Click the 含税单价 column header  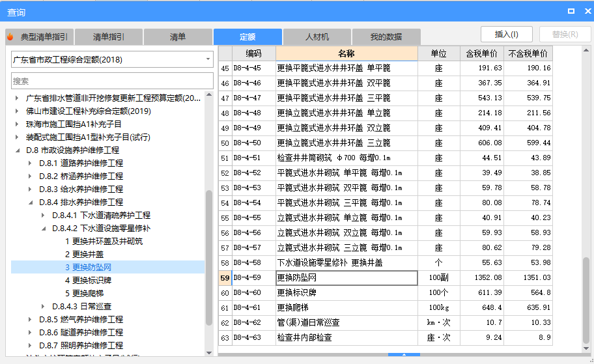[x=482, y=53]
